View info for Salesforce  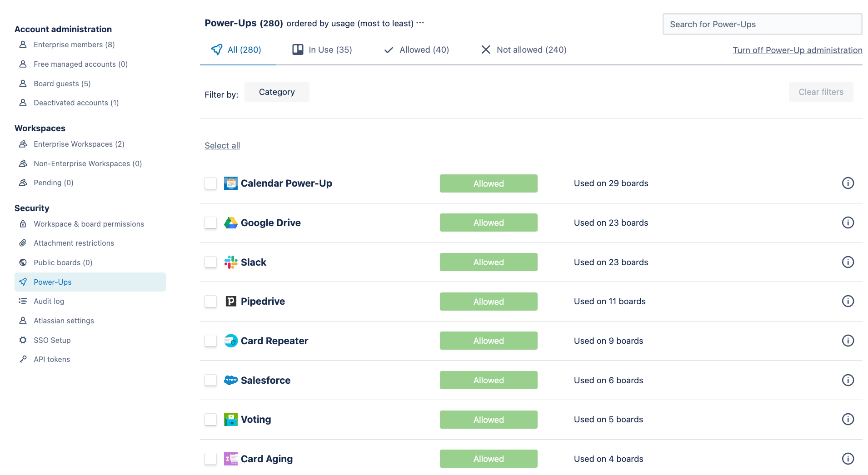[x=848, y=380]
